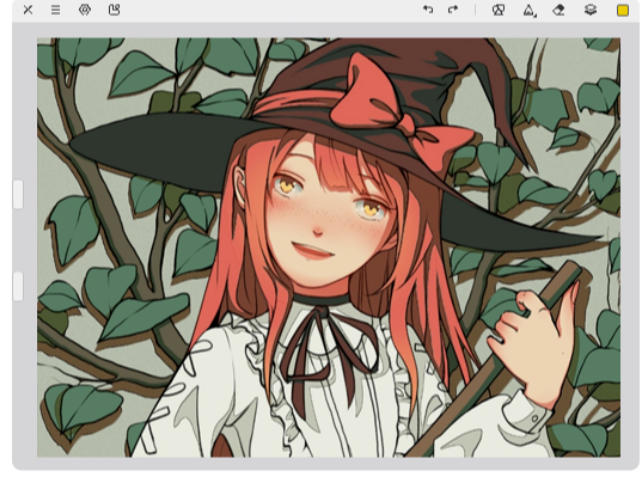This screenshot has width=642, height=477.
Task: Open the Layers panel
Action: click(590, 10)
